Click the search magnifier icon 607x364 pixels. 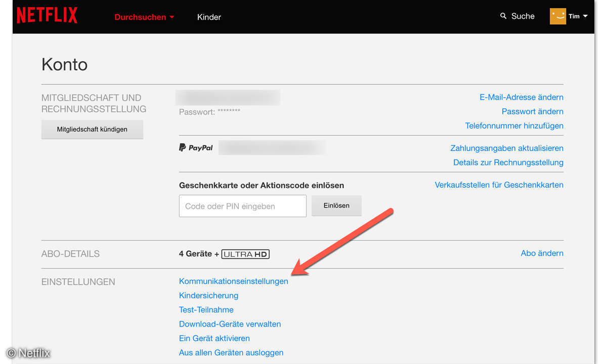coord(503,16)
